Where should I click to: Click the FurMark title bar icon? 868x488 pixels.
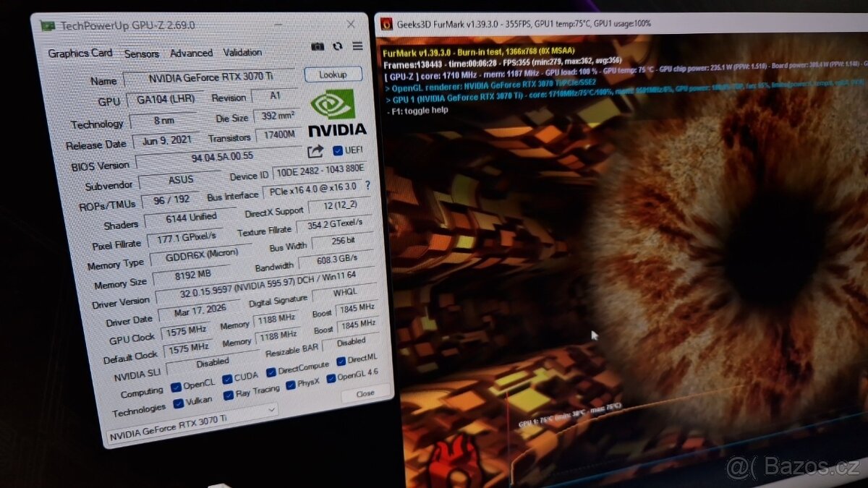386,23
